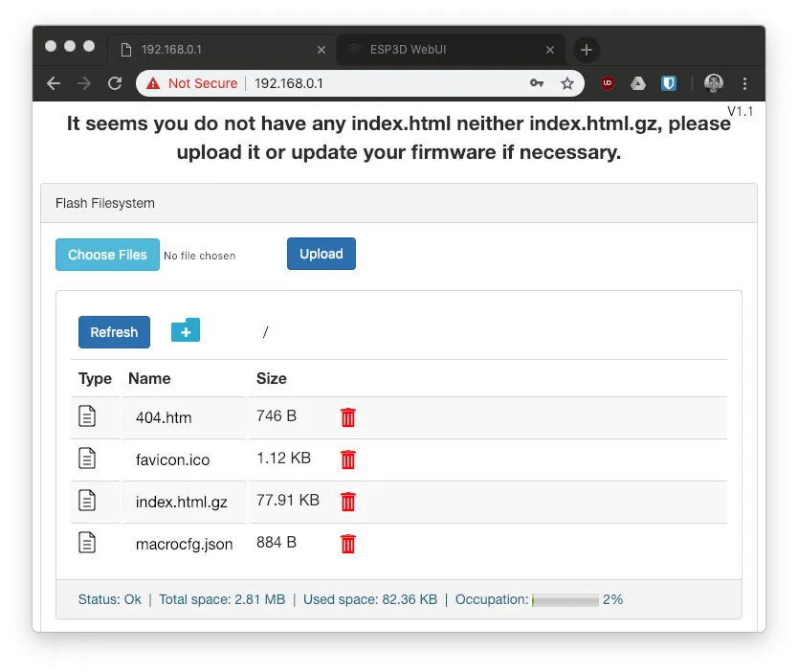This screenshot has width=798, height=672.
Task: Open a new browser tab
Action: click(587, 50)
